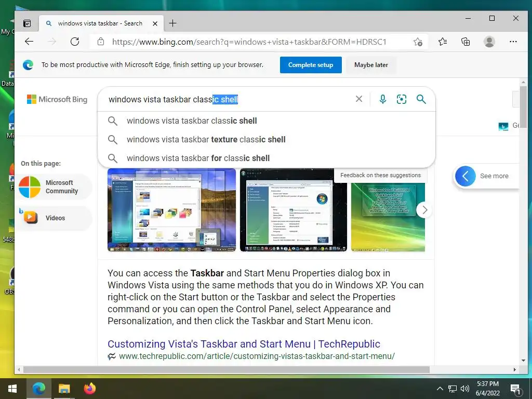Open the notification center icon
The height and width of the screenshot is (399, 532).
click(515, 389)
